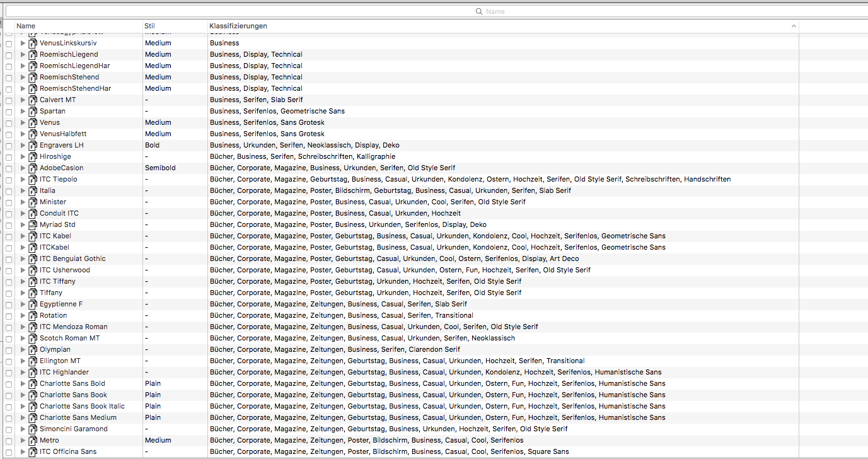Select the Minister font icon
The height and width of the screenshot is (459, 868).
click(x=33, y=202)
